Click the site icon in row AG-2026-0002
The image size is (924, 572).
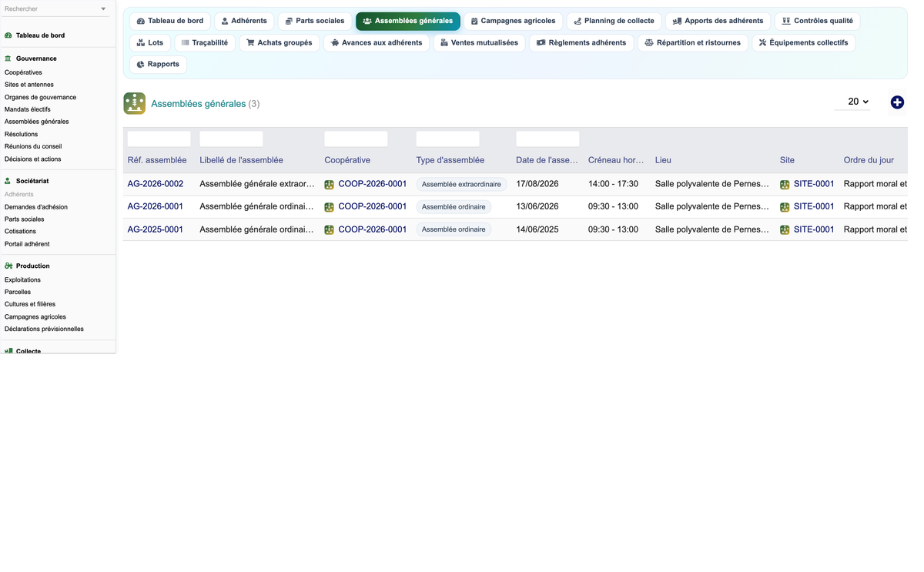click(785, 185)
